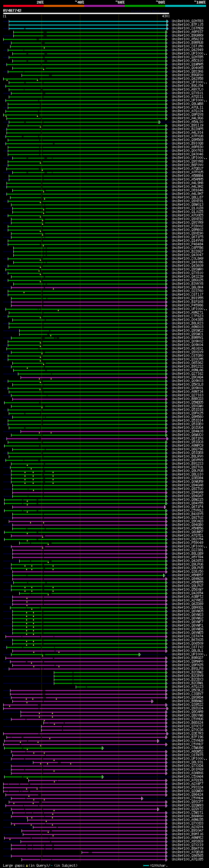Choose the UniRef100_B9GJ54 hit label
This screenshot has width=209, height=868.
[187, 86]
